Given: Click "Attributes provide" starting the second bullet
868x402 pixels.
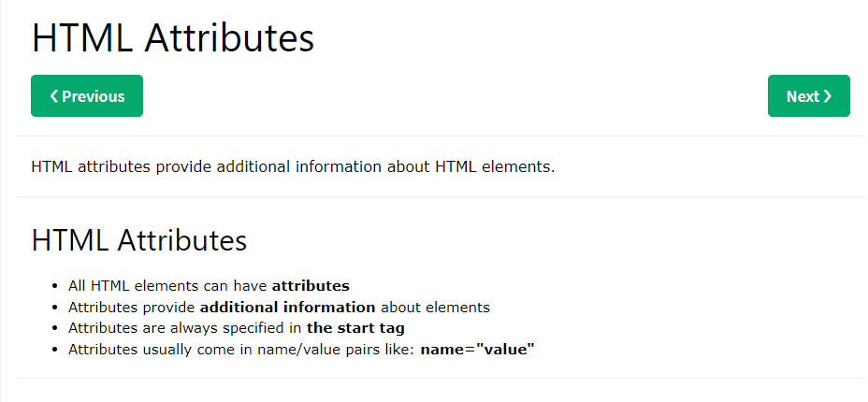Looking at the screenshot, I should pos(132,307).
